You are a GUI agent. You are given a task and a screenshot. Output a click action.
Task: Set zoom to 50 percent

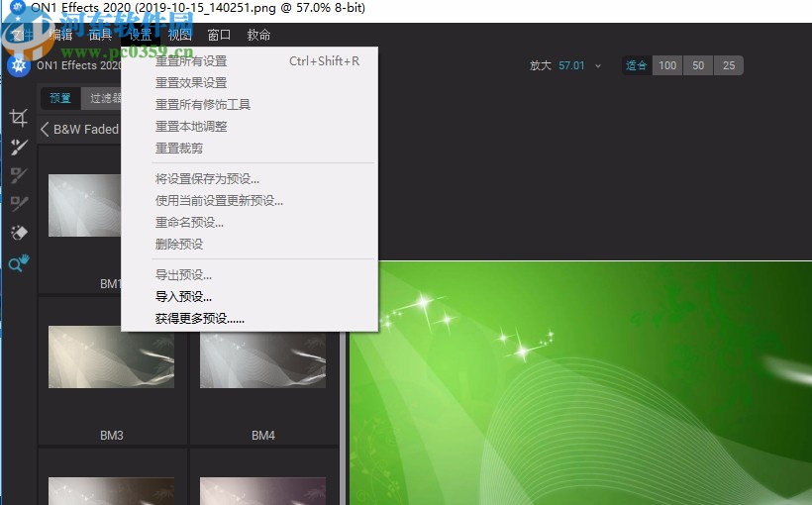point(698,65)
